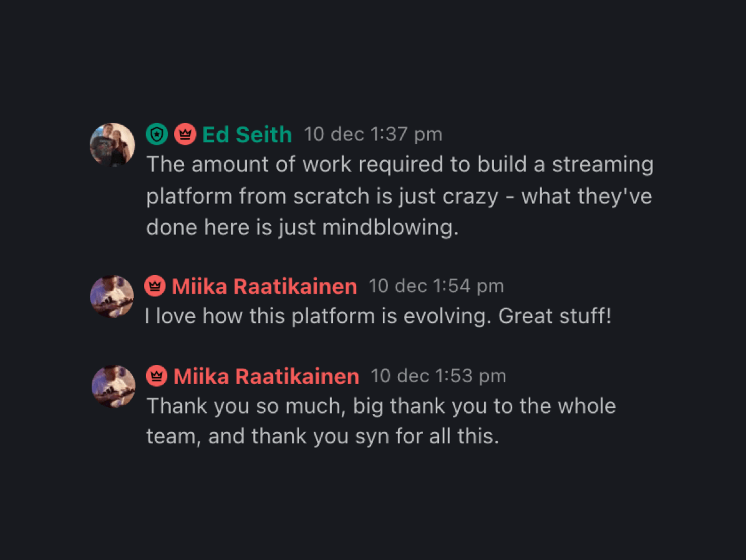Viewport: 746px width, 560px height.
Task: Click the 10 dec 1:53 pm timestamp
Action: point(438,376)
